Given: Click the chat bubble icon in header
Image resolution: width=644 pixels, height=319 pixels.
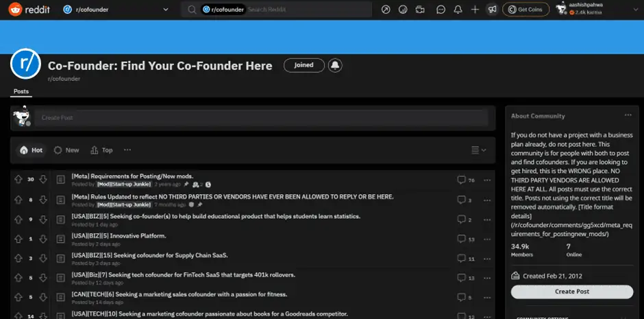Looking at the screenshot, I should click(441, 10).
